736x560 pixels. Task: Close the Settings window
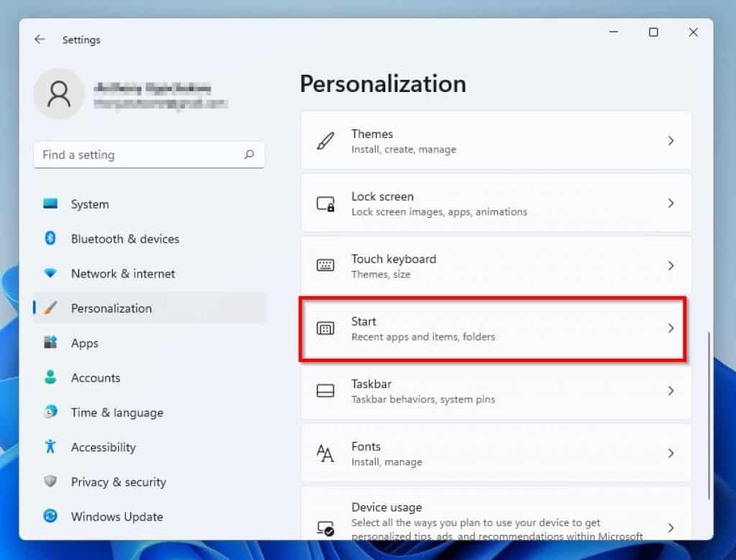[694, 32]
